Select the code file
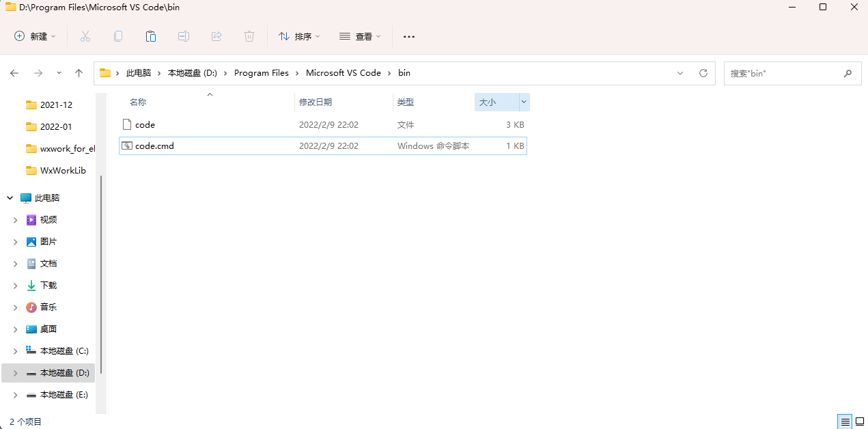 pos(323,124)
